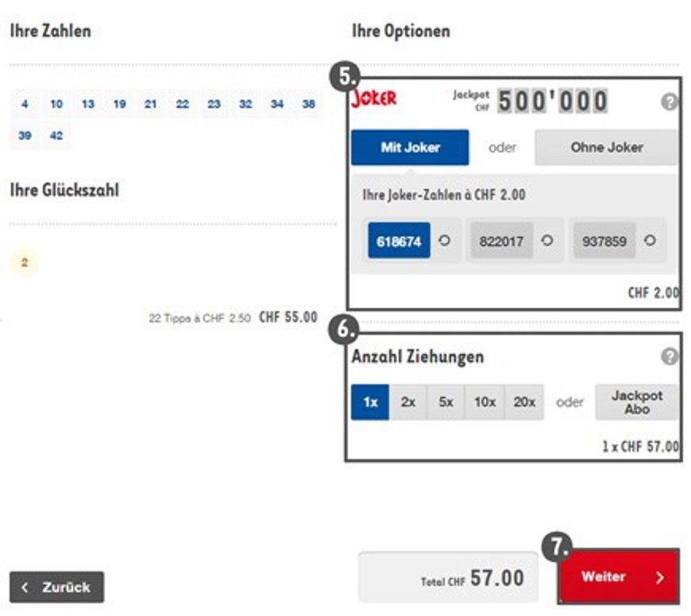Screen dimensions: 691x616
Task: Select Joker number 937859
Action: coord(604,241)
